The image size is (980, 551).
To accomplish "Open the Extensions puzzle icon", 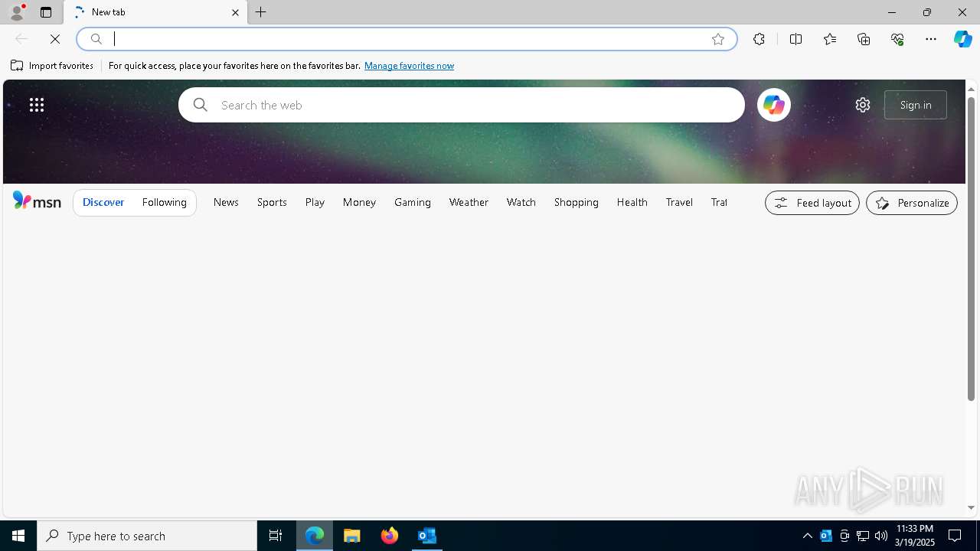I will click(759, 39).
